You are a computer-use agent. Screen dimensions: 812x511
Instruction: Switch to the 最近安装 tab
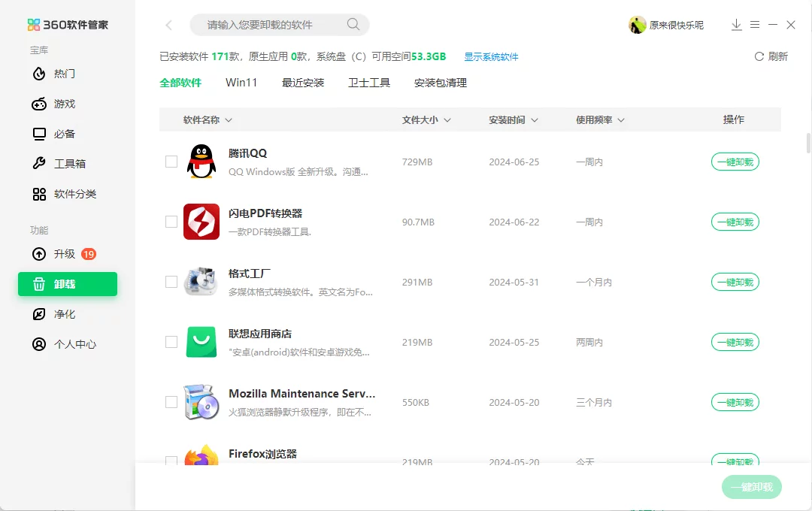pos(303,83)
